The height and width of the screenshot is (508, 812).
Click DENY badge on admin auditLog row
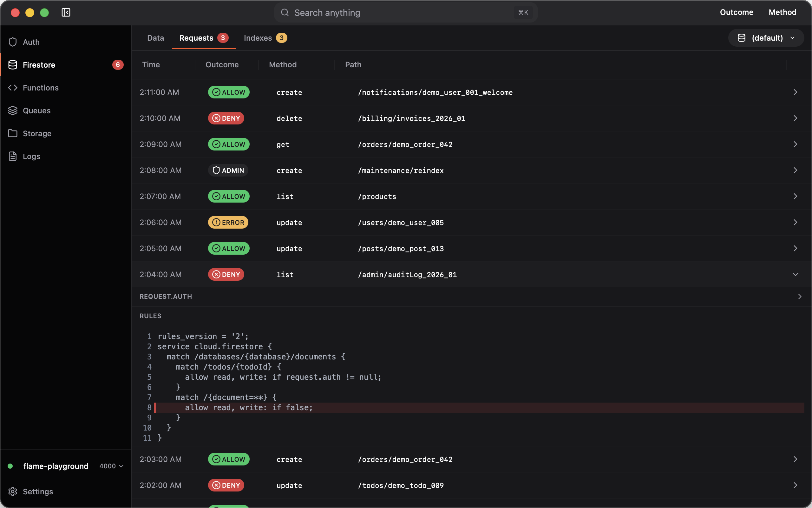[x=226, y=275]
